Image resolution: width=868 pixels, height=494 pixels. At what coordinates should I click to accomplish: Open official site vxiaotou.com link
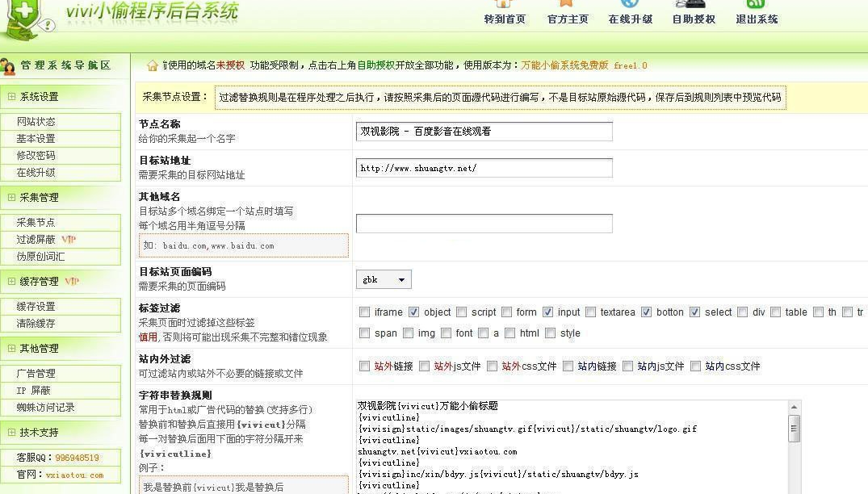pos(74,475)
